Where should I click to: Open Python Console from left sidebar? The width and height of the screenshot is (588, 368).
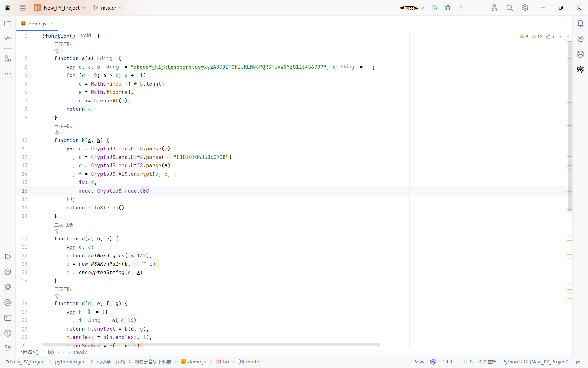[8, 272]
